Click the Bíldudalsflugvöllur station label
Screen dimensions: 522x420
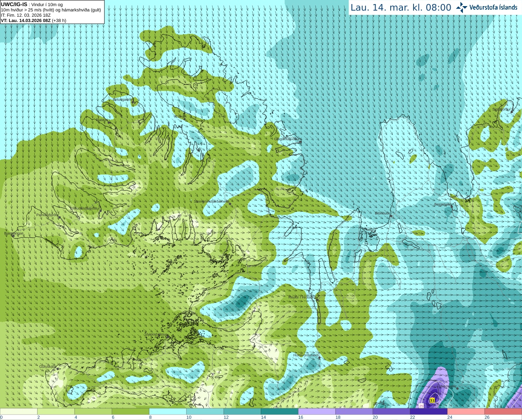point(85,208)
